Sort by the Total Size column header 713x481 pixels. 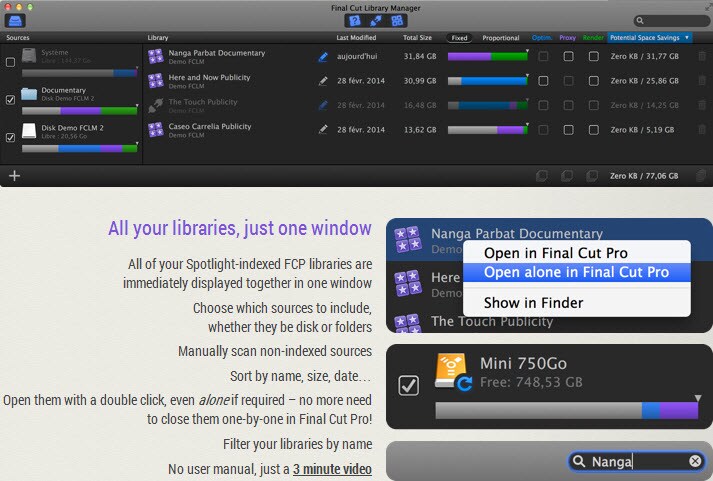pyautogui.click(x=417, y=38)
